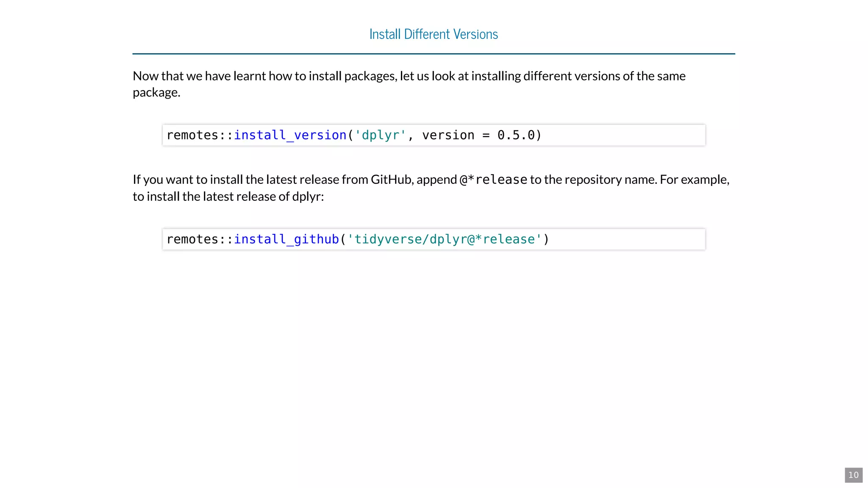Click 'For example,' text in second paragraph
The image size is (868, 488).
694,180
